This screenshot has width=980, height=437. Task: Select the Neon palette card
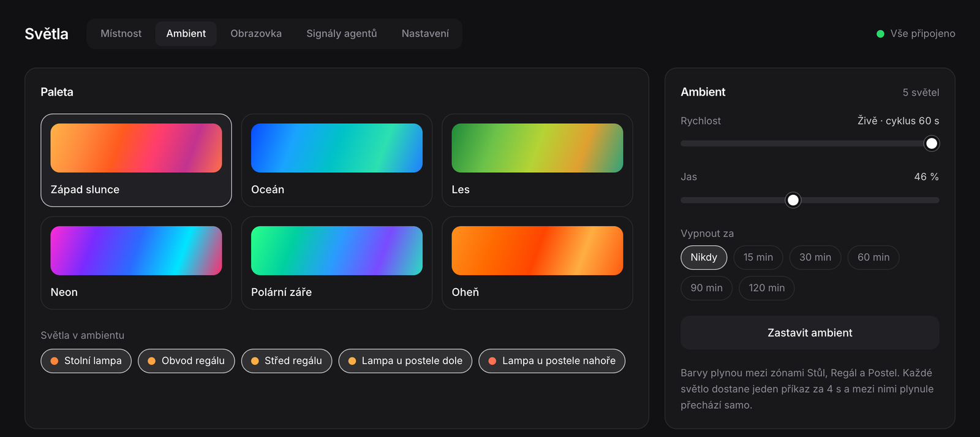136,263
